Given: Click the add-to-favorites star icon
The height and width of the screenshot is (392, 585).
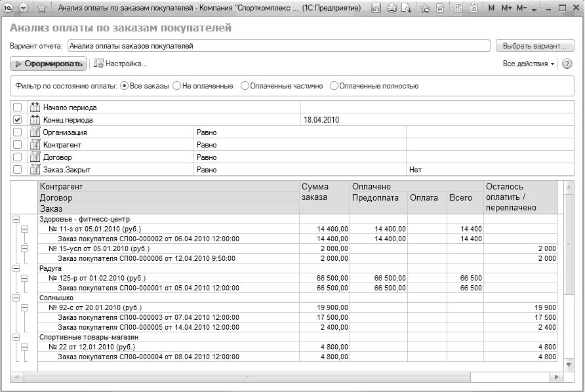Looking at the screenshot, I should 424,9.
